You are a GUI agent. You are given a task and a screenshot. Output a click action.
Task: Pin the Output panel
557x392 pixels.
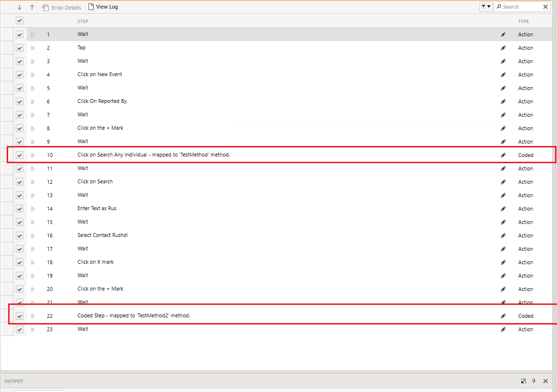point(534,381)
